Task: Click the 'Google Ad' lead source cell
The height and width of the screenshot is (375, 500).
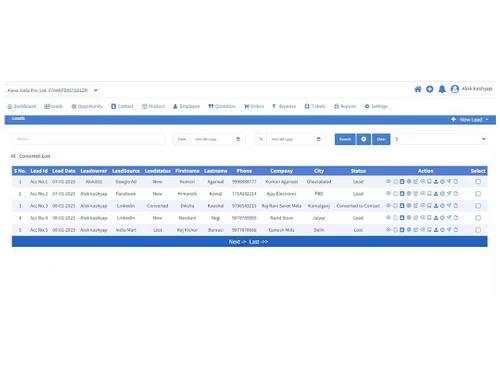Action: click(x=126, y=182)
